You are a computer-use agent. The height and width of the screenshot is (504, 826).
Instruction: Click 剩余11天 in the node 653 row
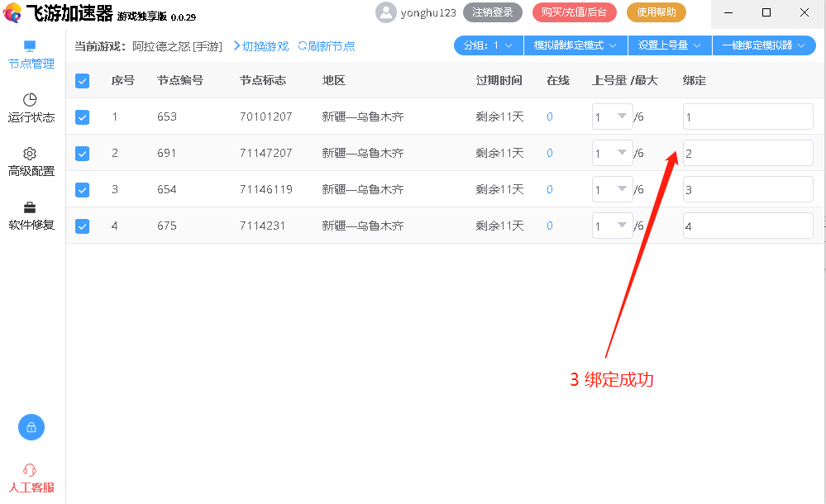pyautogui.click(x=500, y=117)
